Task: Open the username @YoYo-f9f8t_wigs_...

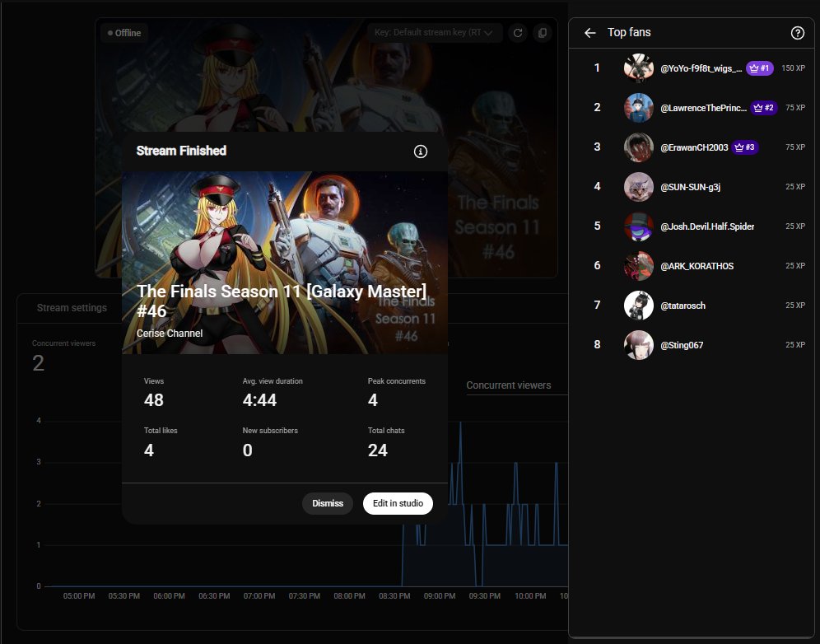Action: point(701,68)
